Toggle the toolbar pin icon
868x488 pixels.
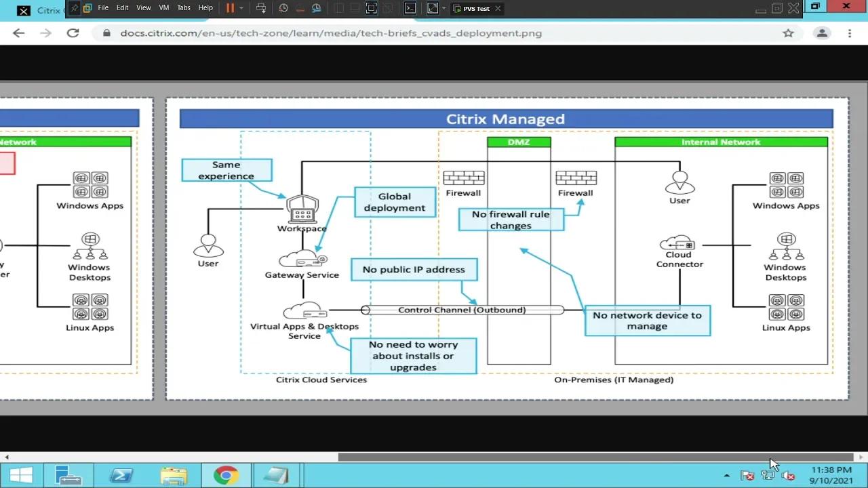pyautogui.click(x=74, y=8)
